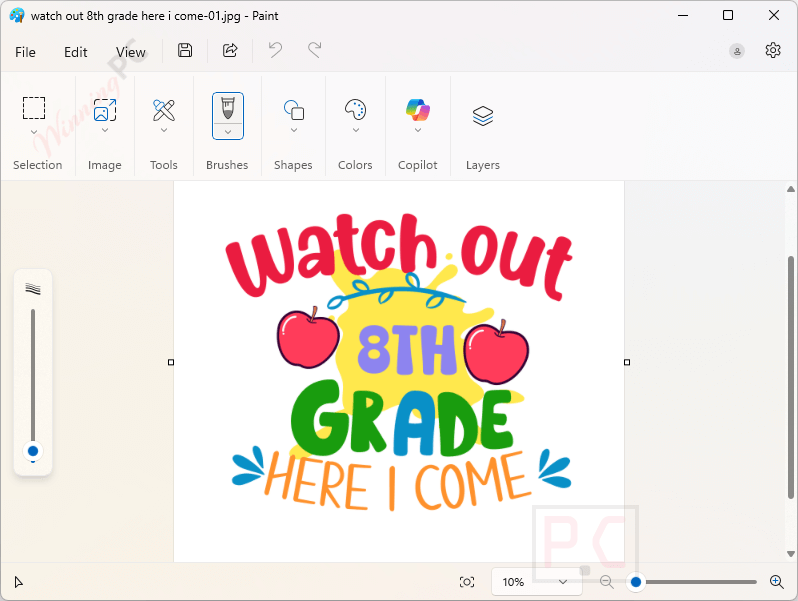Click the Image resize icon
Image resolution: width=798 pixels, height=601 pixels.
pos(105,110)
